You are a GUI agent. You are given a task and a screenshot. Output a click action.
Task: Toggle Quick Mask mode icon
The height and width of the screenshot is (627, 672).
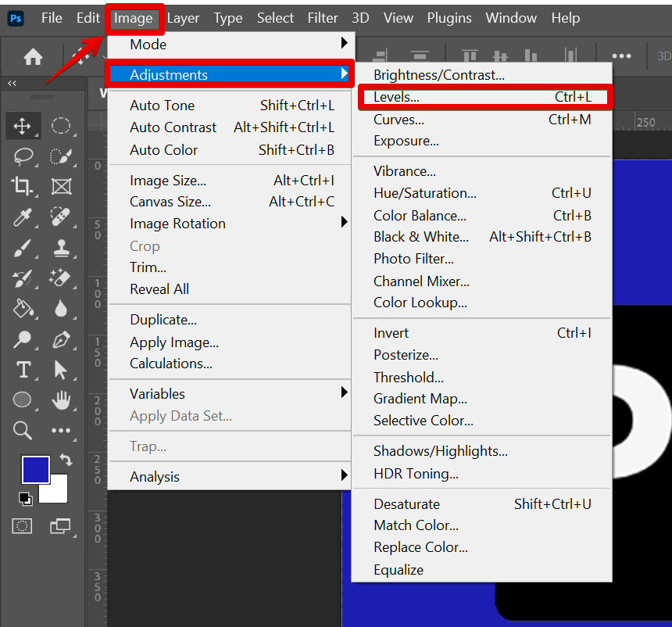click(x=23, y=526)
